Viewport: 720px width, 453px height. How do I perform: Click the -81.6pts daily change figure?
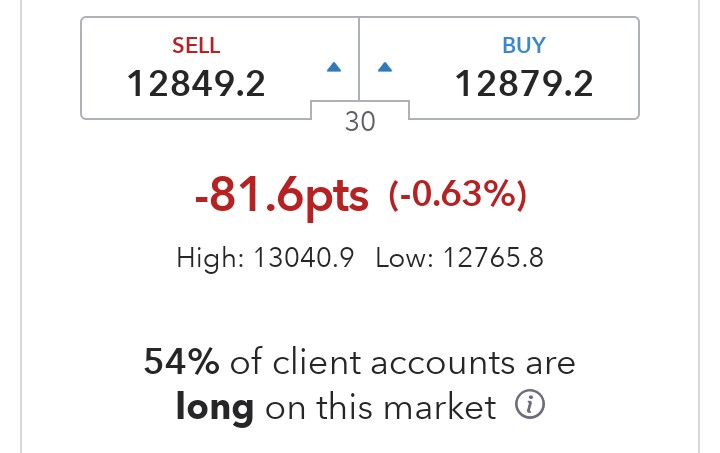pos(281,196)
